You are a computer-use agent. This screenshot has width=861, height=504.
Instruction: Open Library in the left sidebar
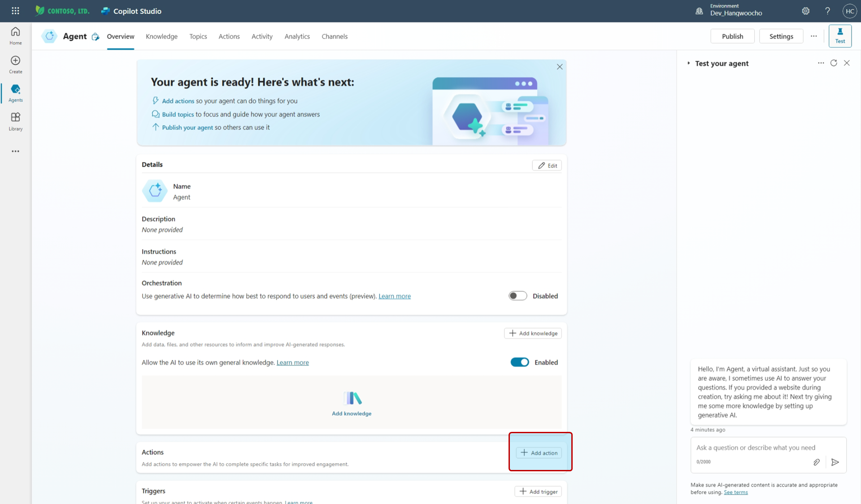[15, 122]
